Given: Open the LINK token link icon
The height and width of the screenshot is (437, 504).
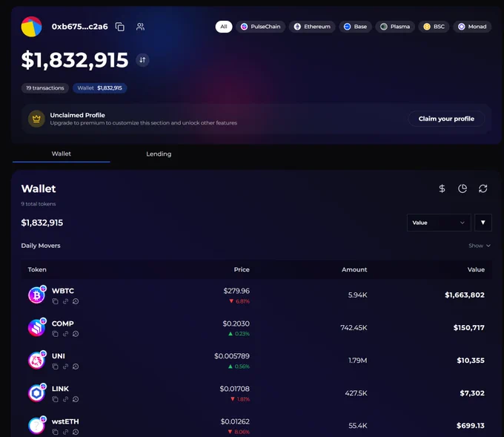Looking at the screenshot, I should coord(65,399).
